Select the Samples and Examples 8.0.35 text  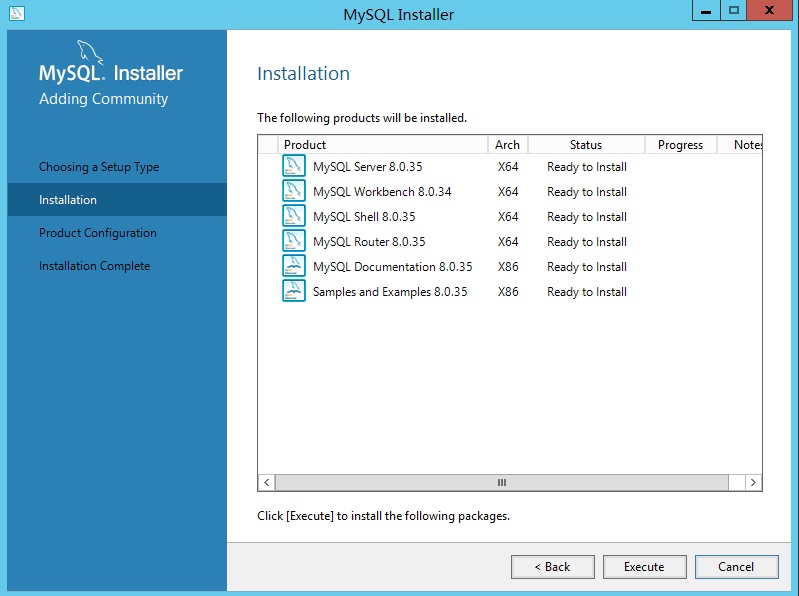click(390, 291)
